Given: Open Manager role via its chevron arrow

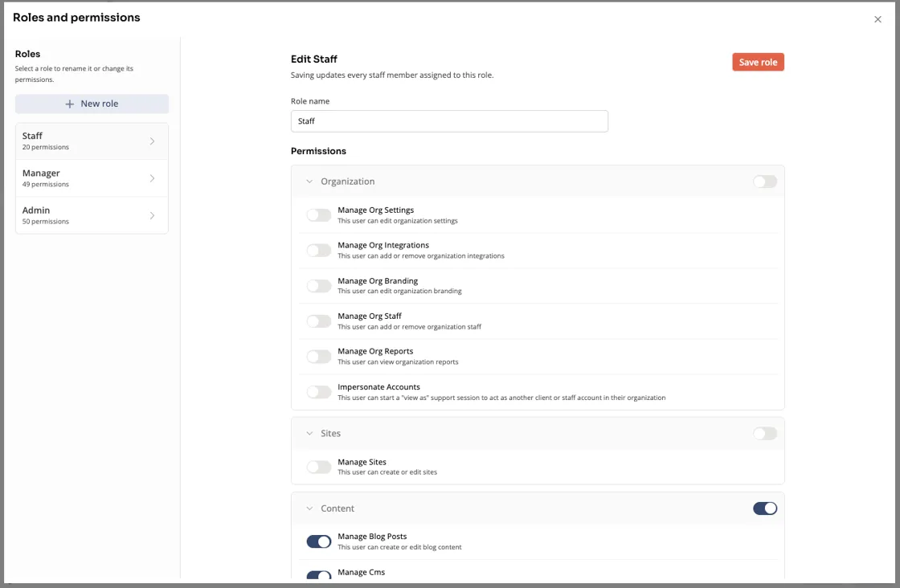Looking at the screenshot, I should 152,178.
